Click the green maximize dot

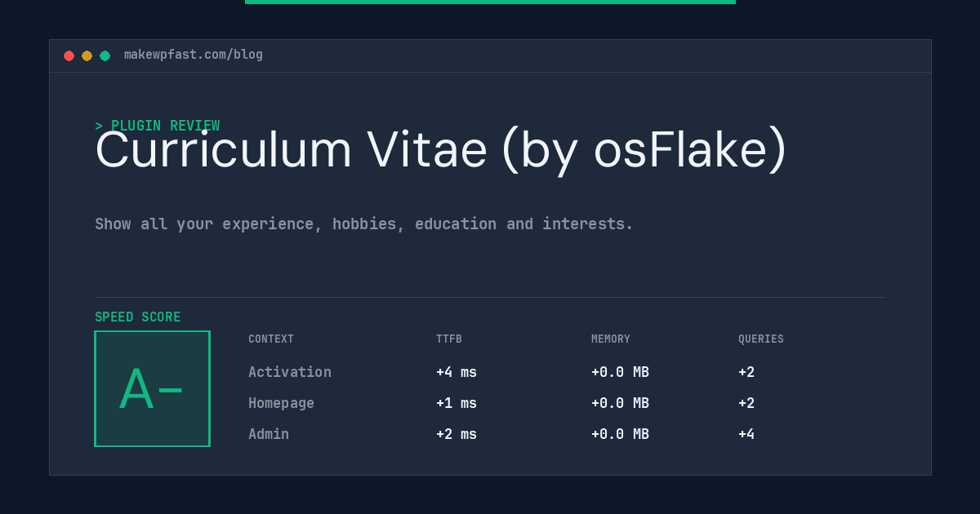(x=105, y=55)
